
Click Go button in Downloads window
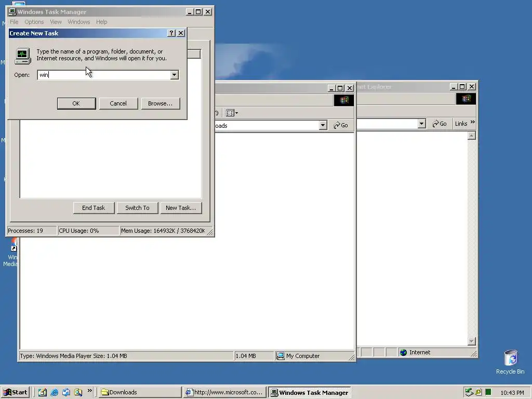[x=341, y=125]
